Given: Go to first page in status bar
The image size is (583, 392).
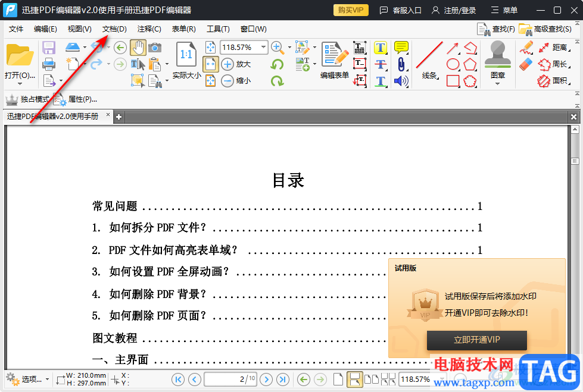Looking at the screenshot, I should coord(179,380).
